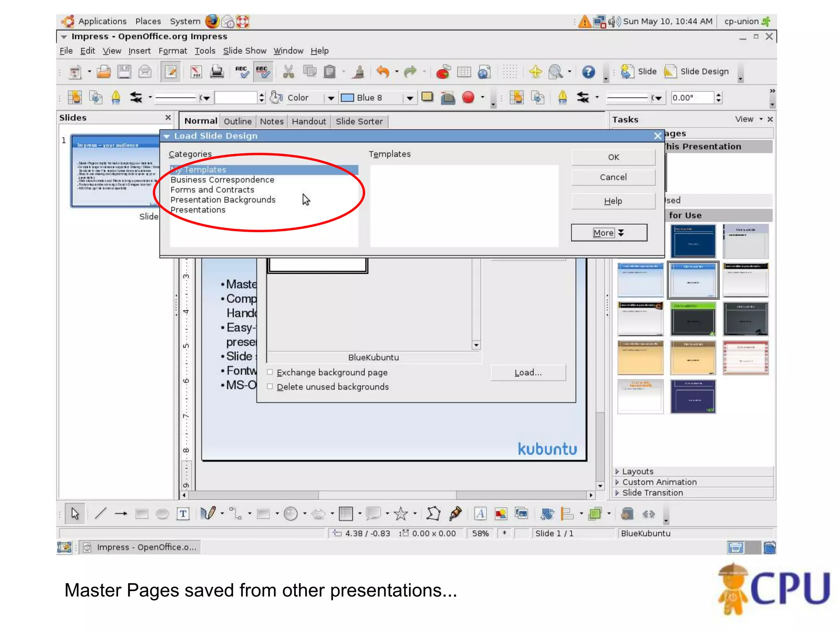Click the Insert Chart icon
Viewport: 840px width, 630px height.
click(443, 72)
